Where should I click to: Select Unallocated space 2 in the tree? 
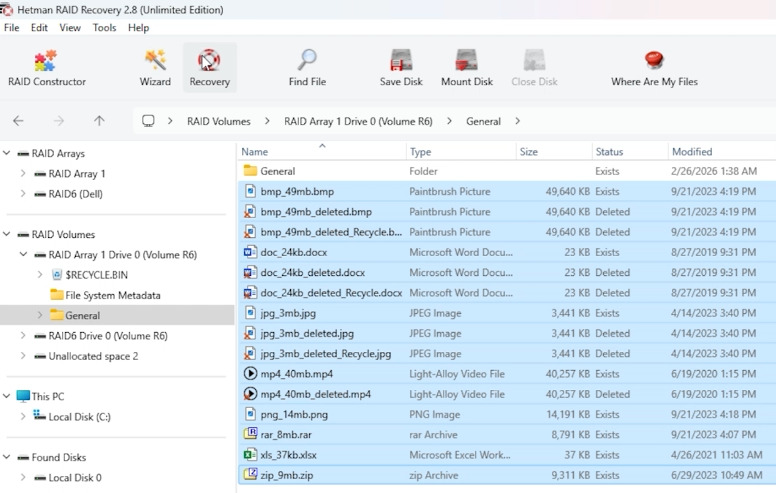coord(93,356)
